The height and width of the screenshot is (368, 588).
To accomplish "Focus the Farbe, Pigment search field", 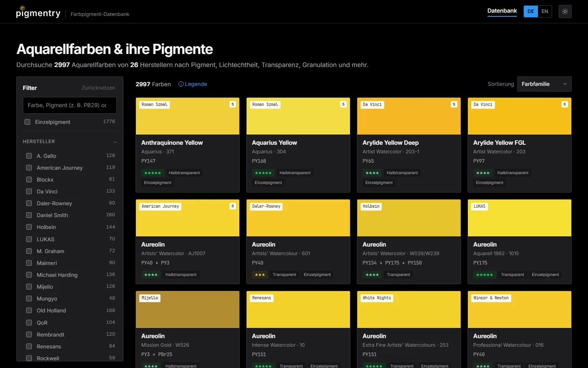I will [70, 105].
